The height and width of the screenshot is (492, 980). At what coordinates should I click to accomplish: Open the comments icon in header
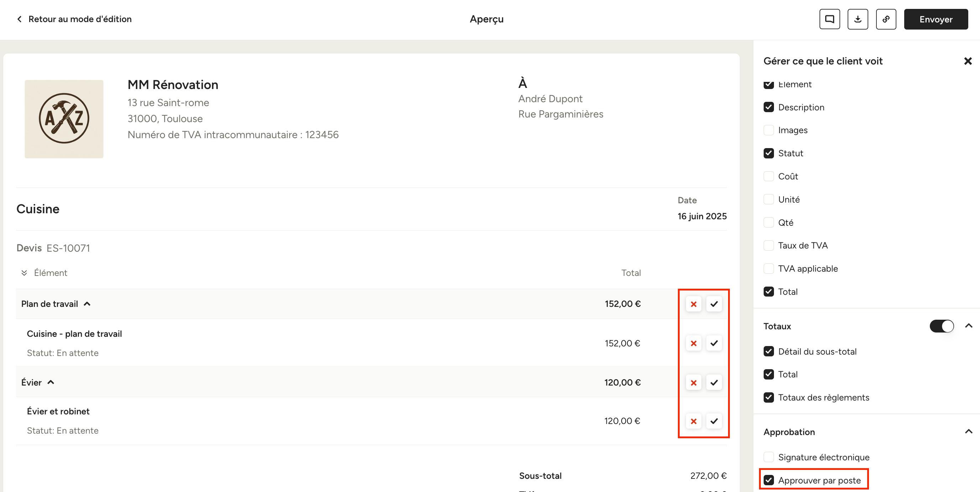coord(829,19)
